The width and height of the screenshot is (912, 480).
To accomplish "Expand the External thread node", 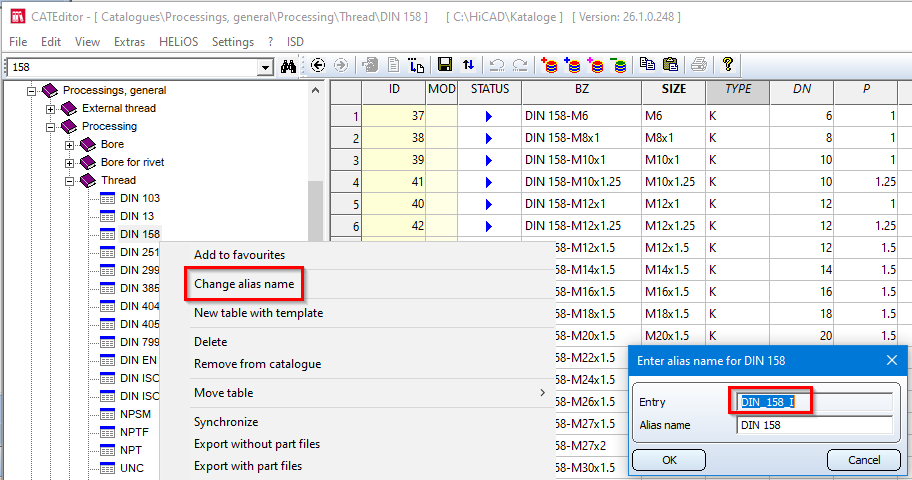I will tap(51, 109).
